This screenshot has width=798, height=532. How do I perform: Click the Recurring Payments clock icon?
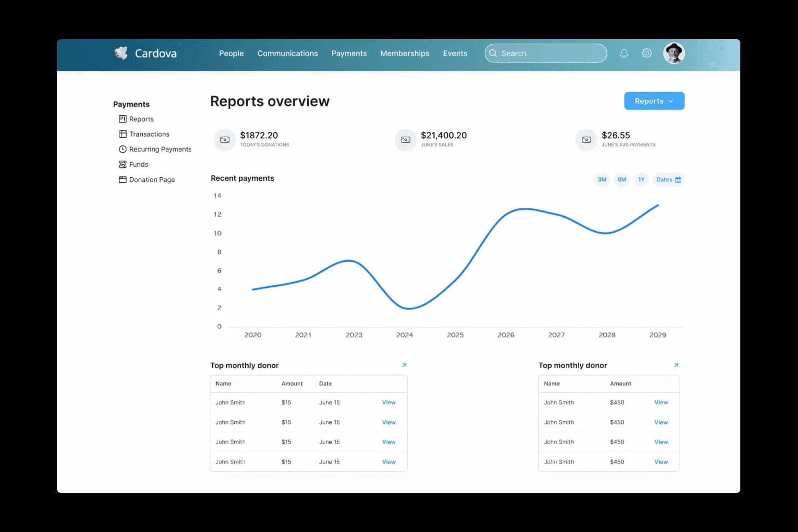pyautogui.click(x=123, y=149)
